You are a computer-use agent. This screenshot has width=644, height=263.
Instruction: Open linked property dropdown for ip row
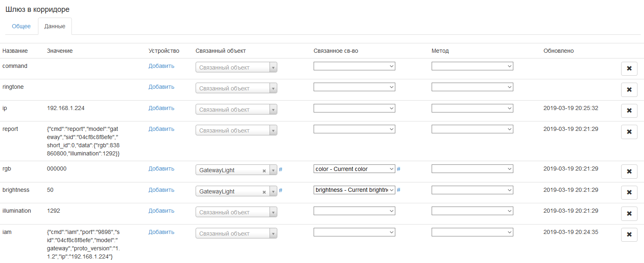click(354, 108)
